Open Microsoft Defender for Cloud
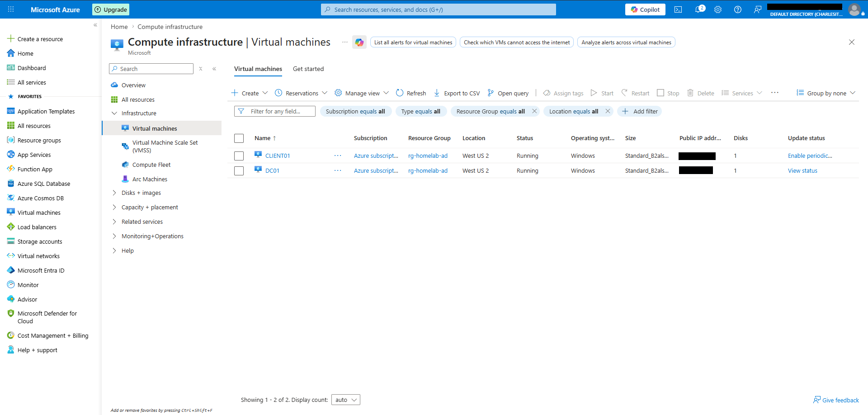The width and height of the screenshot is (868, 415). (47, 317)
